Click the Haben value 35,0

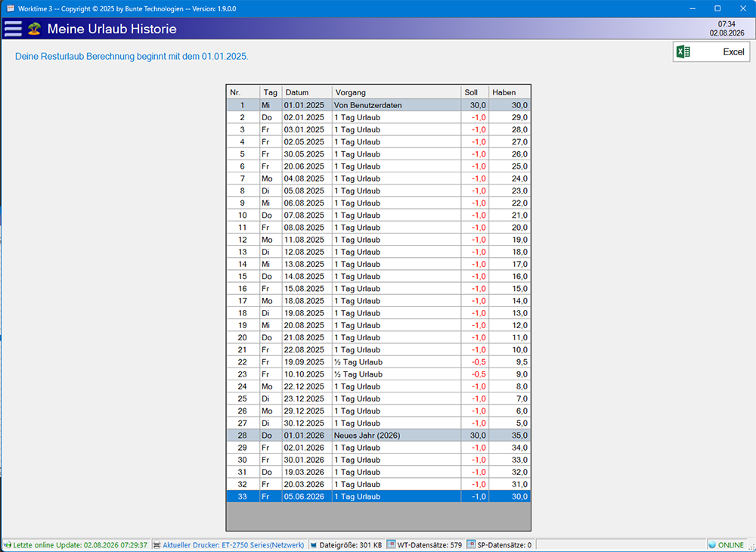(510, 436)
